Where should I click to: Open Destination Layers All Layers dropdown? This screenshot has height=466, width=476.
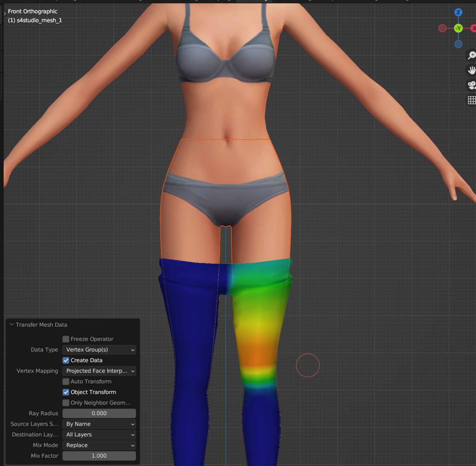click(99, 435)
